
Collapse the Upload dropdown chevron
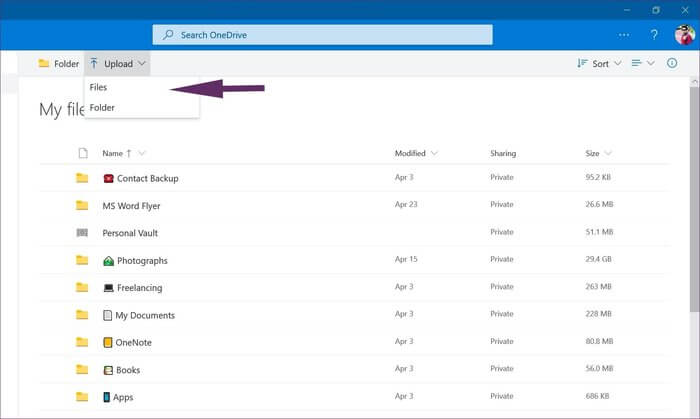[142, 63]
